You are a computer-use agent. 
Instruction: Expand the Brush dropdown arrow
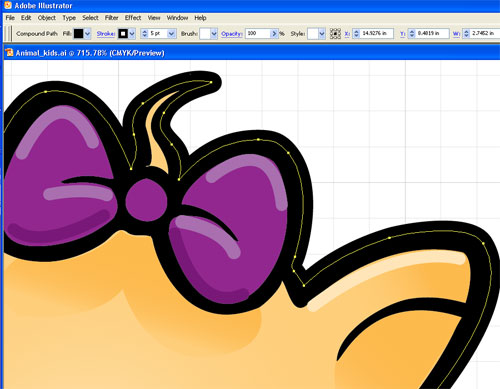tap(214, 33)
